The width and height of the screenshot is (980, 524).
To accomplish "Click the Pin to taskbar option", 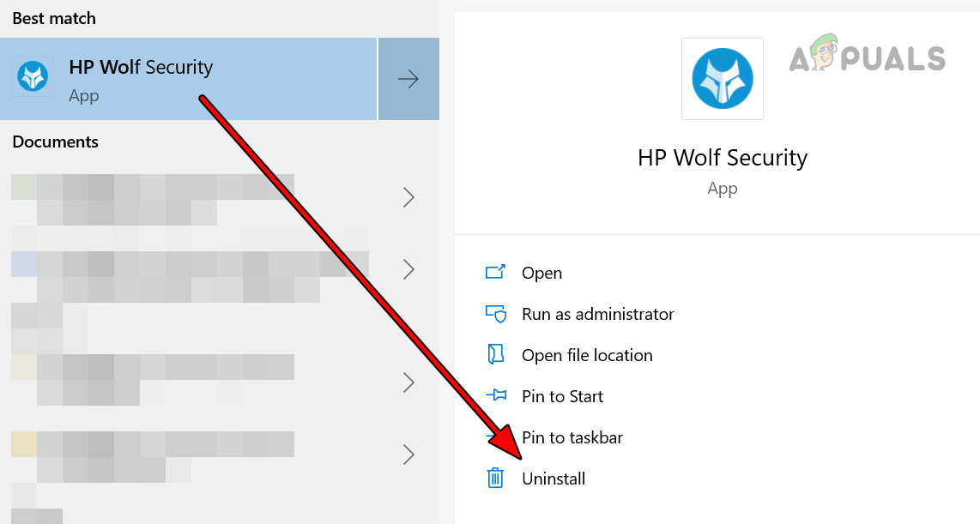I will (573, 437).
